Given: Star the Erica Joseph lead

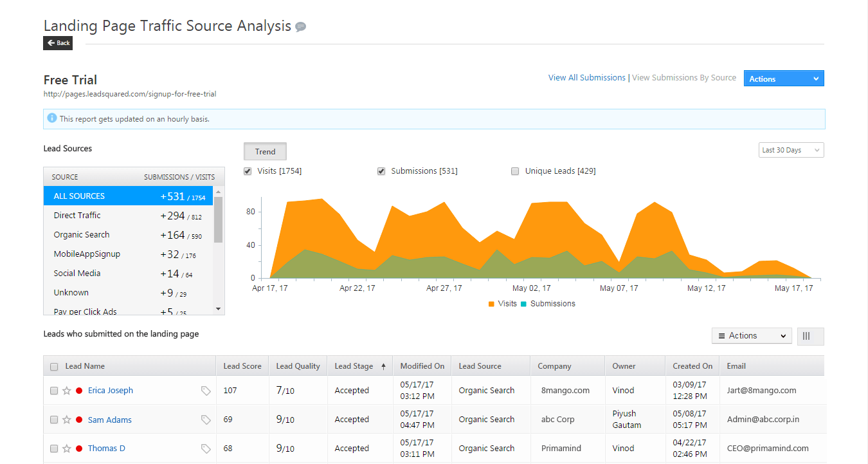Looking at the screenshot, I should coord(66,390).
